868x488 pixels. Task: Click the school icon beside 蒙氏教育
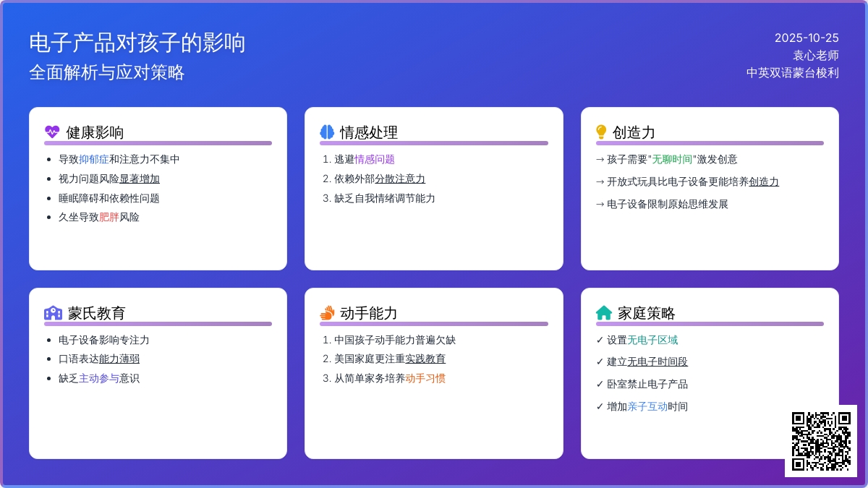pos(53,312)
